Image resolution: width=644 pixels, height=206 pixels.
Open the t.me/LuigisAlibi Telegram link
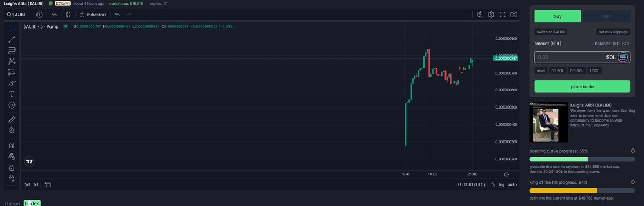point(590,125)
